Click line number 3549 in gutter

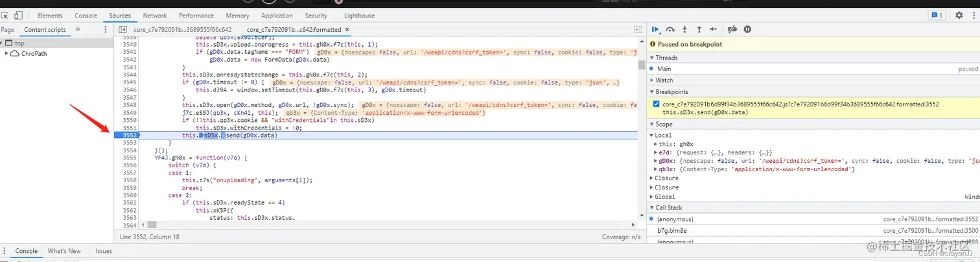(x=129, y=113)
